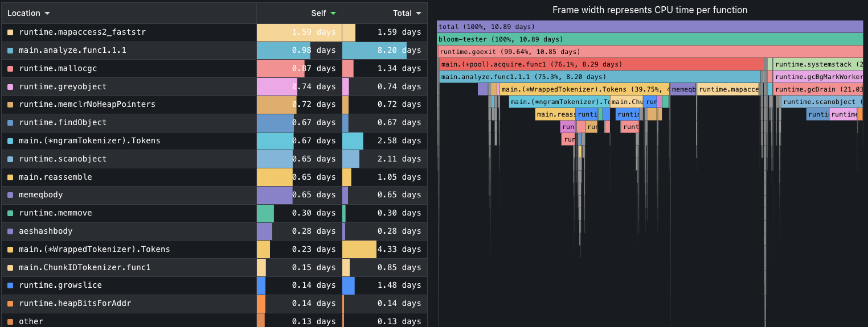Click the total (100%, 10.89 days) flame frame
The height and width of the screenshot is (327, 868).
650,27
